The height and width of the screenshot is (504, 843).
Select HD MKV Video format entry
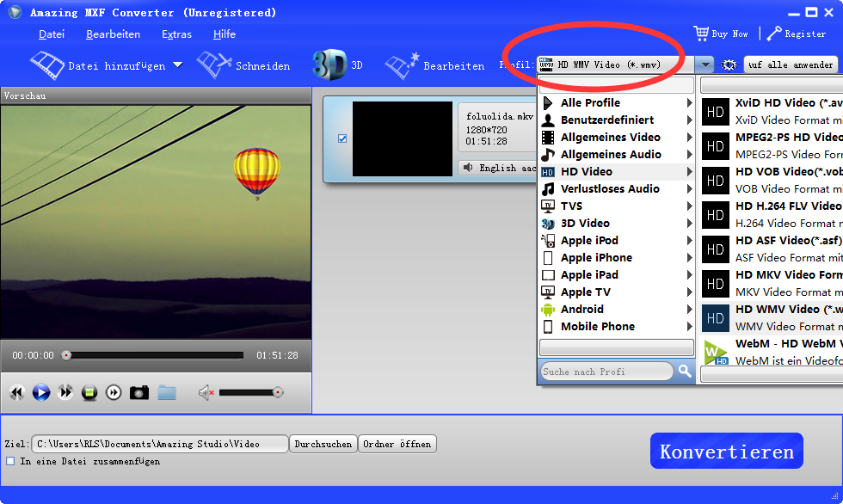[x=772, y=283]
